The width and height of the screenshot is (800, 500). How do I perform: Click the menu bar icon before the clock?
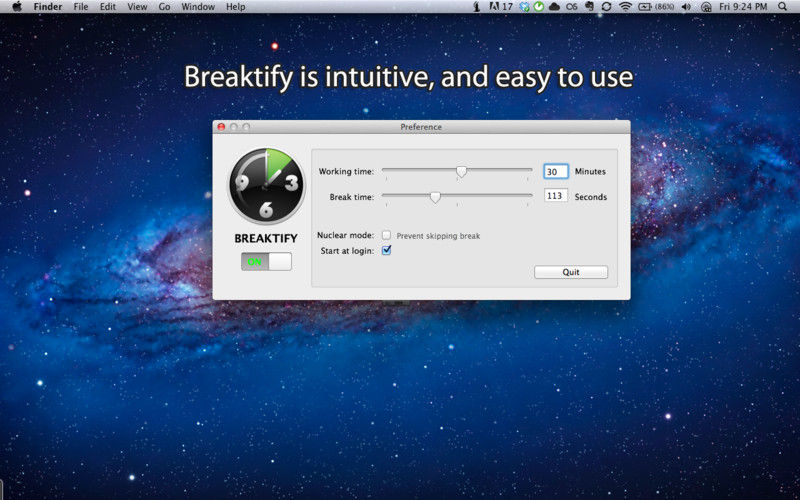click(x=706, y=7)
